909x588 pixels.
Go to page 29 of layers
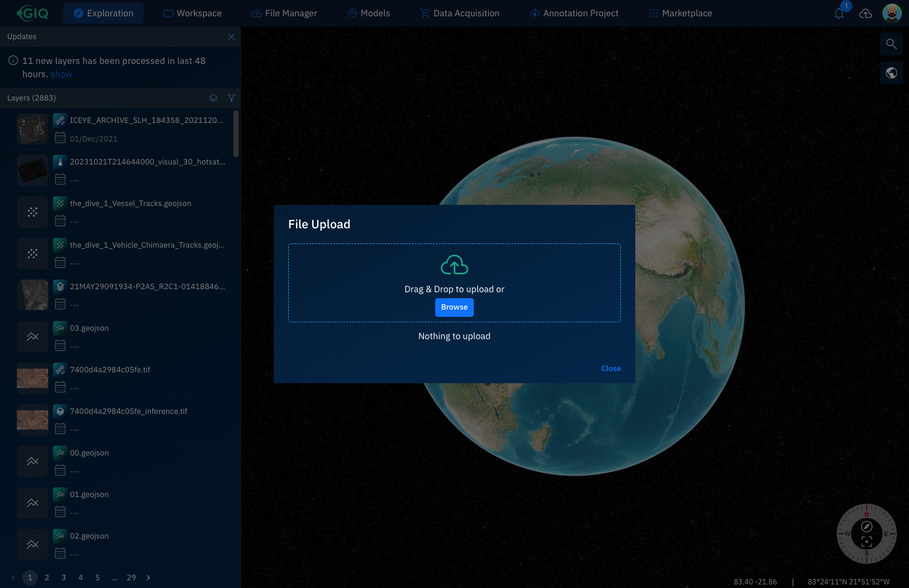click(x=131, y=577)
